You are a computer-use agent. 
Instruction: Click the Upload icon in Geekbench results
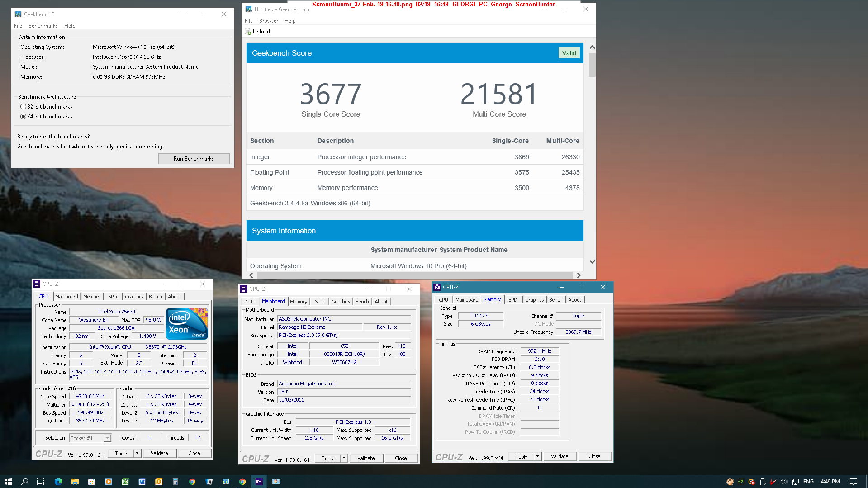pos(248,32)
